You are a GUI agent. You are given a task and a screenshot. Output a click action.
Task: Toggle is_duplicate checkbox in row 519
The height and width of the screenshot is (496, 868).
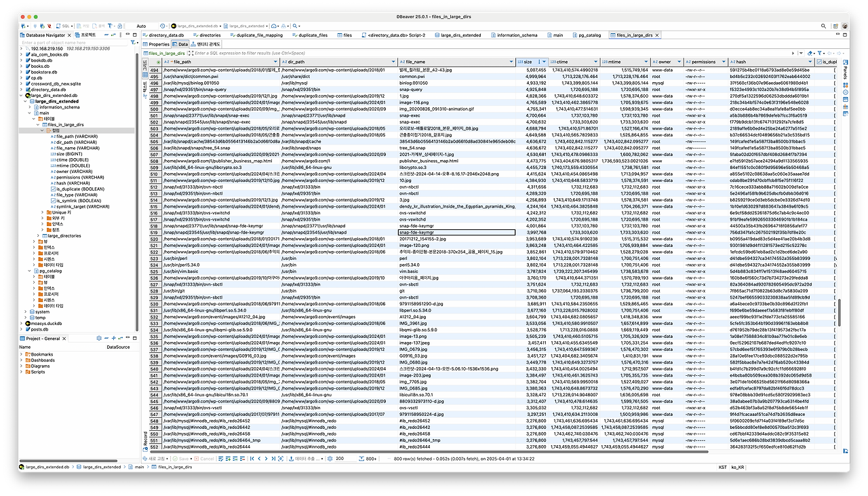(835, 232)
